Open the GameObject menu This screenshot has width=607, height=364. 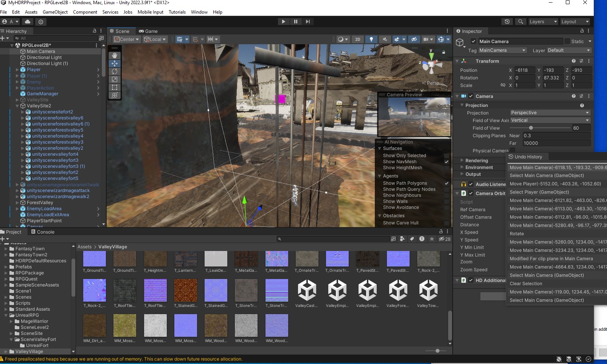click(55, 12)
